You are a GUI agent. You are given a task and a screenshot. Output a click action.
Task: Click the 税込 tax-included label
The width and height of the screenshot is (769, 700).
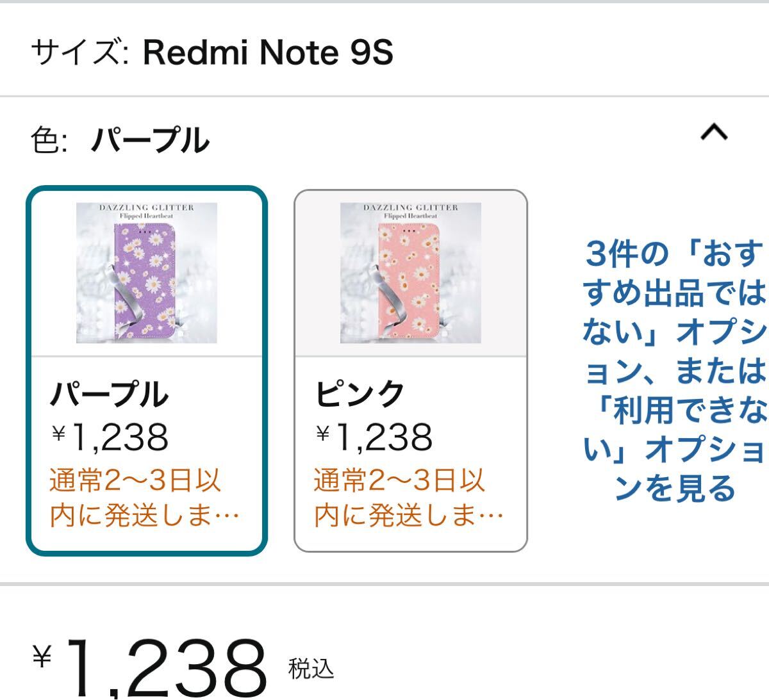click(x=311, y=669)
